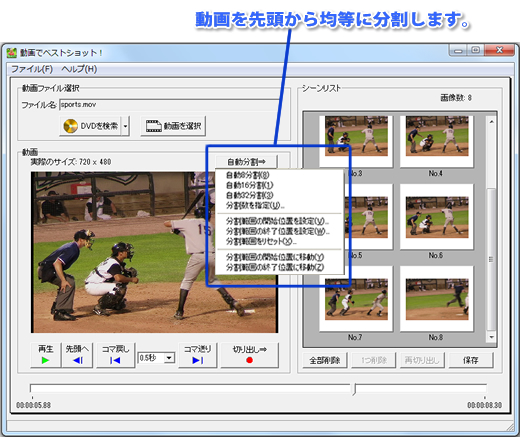This screenshot has width=520, height=437.
Task: Click the 再切り出し button
Action: tap(422, 360)
